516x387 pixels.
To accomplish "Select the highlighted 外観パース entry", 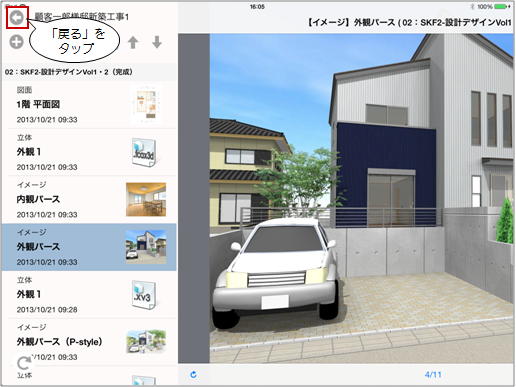I will pos(89,247).
